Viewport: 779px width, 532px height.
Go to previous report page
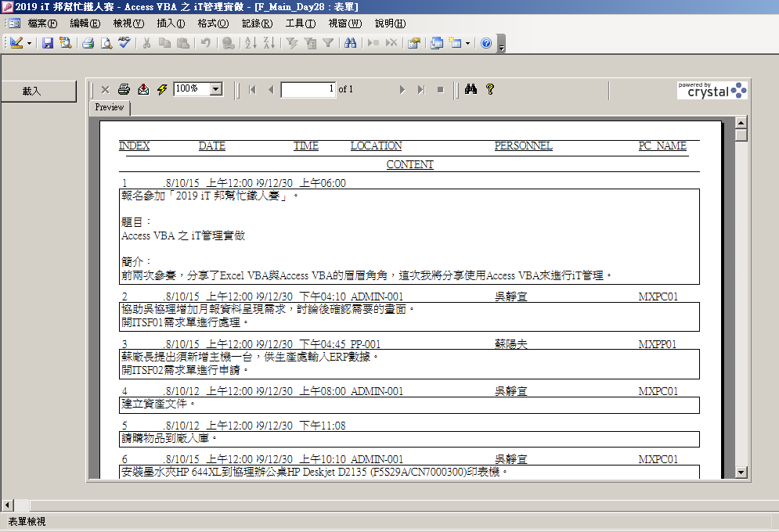[271, 90]
